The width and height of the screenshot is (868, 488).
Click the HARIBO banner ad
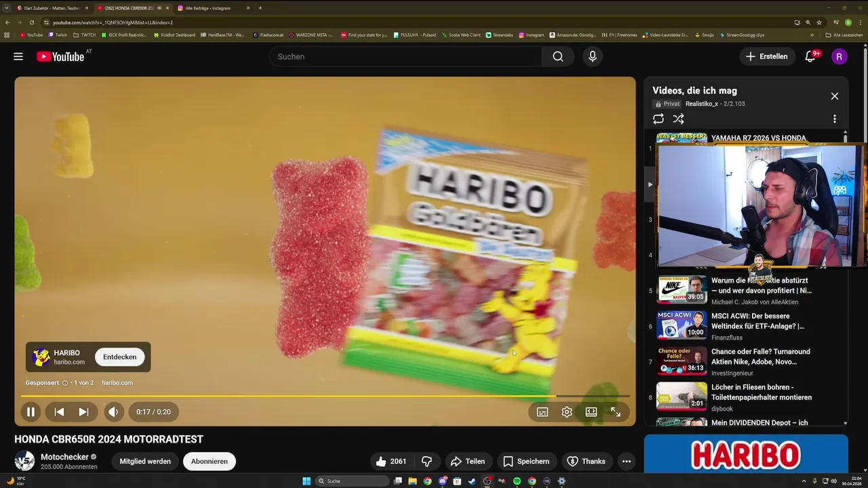click(x=746, y=453)
